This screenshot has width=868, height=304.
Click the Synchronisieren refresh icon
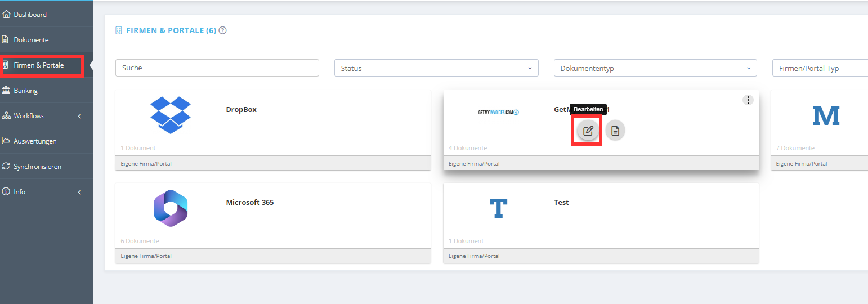tap(6, 167)
